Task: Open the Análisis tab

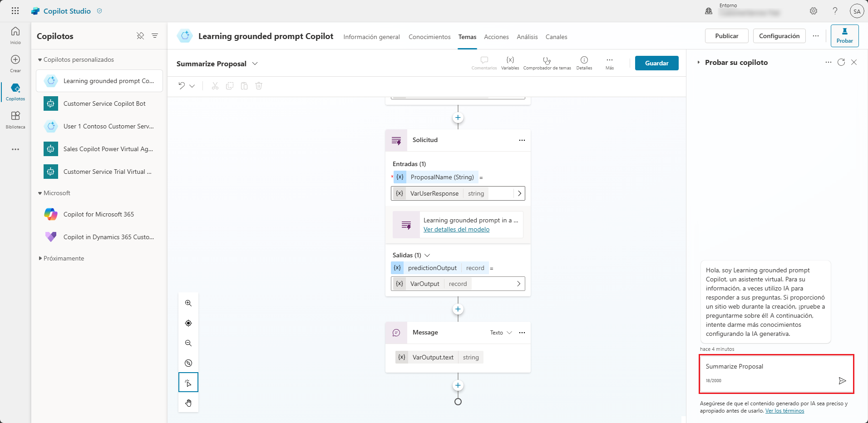Action: click(x=527, y=37)
